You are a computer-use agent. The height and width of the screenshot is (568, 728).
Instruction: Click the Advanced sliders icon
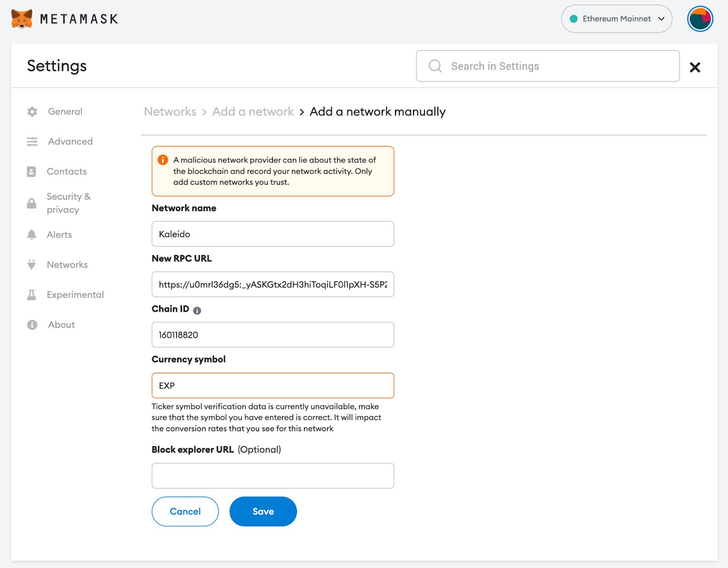(x=32, y=141)
